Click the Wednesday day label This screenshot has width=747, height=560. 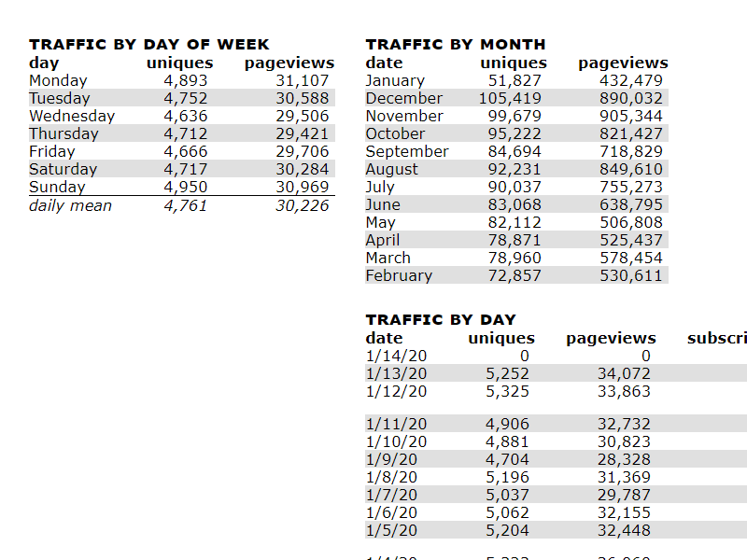tap(72, 116)
